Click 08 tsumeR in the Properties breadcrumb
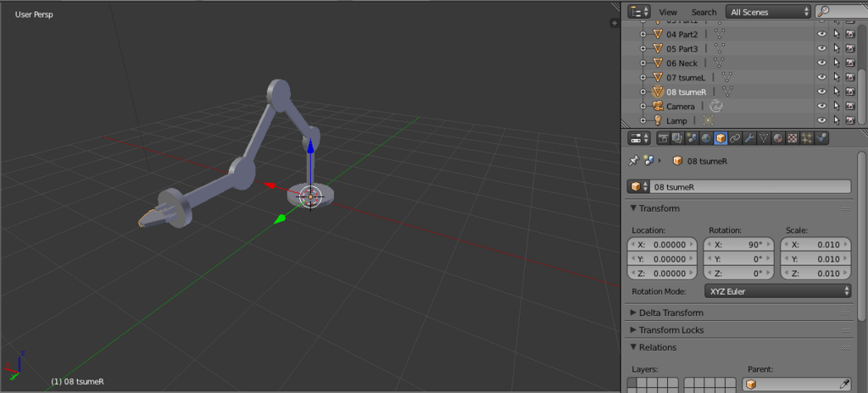The width and height of the screenshot is (868, 393). [707, 162]
